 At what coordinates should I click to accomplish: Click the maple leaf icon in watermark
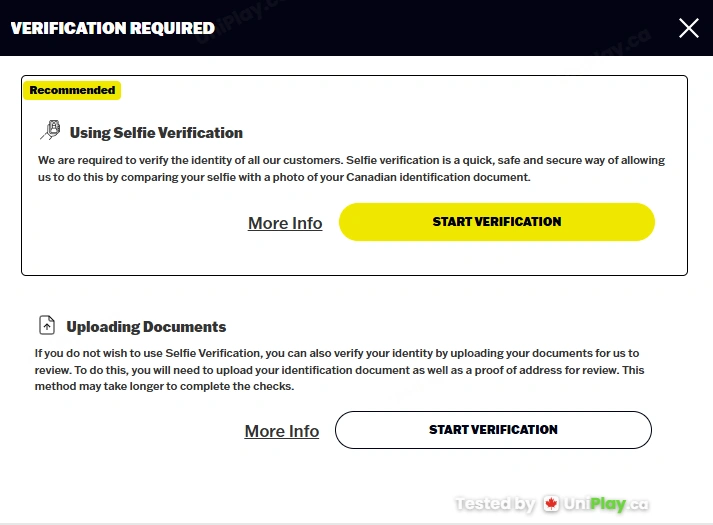[551, 504]
